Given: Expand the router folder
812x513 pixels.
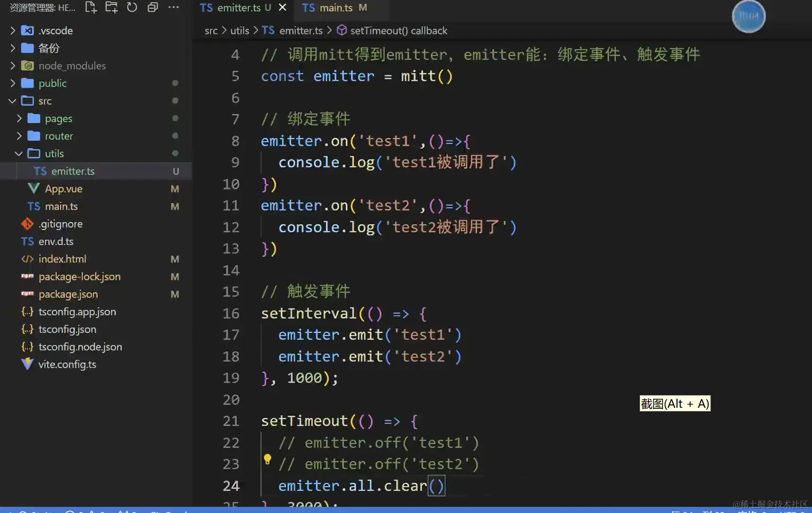Looking at the screenshot, I should click(19, 136).
